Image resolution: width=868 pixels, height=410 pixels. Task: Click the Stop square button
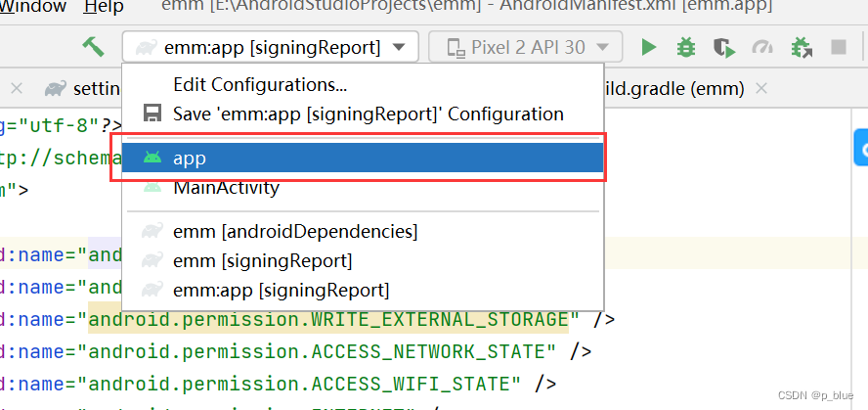[839, 48]
